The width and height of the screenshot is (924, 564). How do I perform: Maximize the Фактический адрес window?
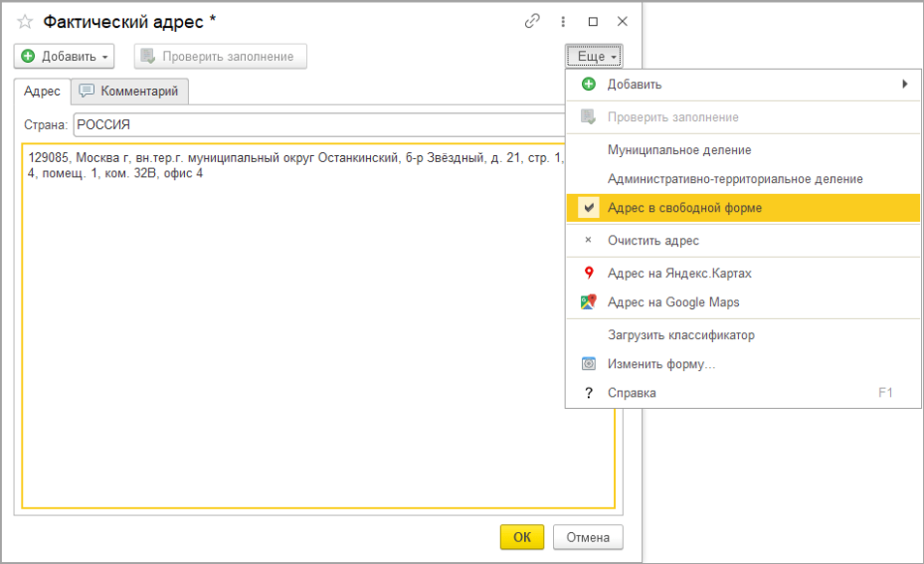[593, 21]
